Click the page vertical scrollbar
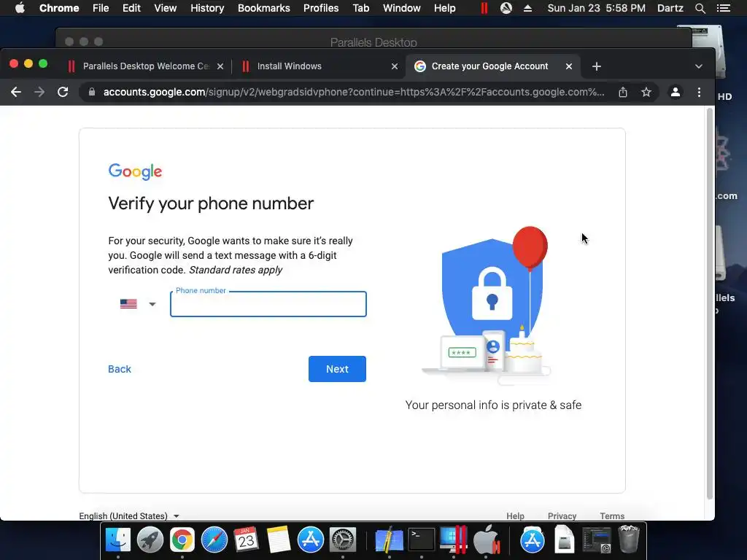The image size is (747, 560). (x=709, y=304)
